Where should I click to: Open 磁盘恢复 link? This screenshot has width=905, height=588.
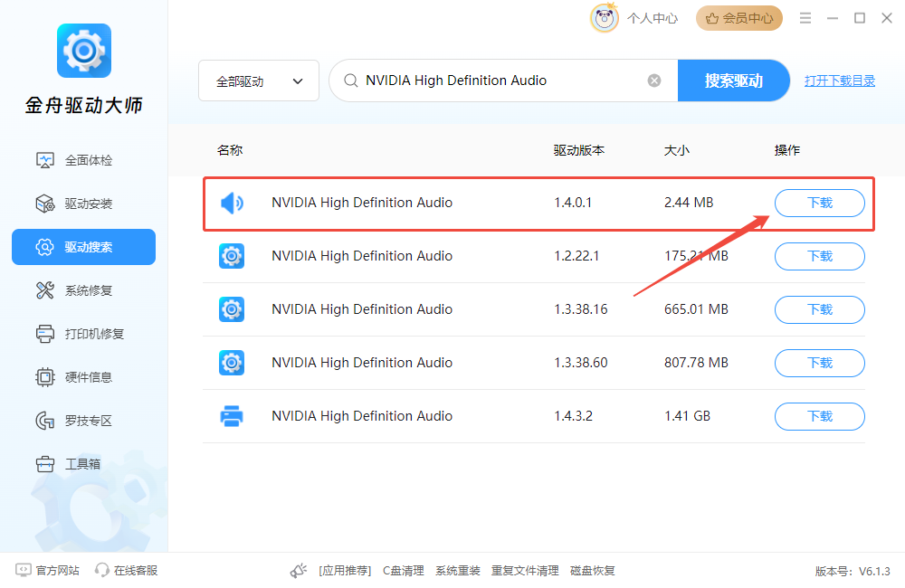tap(592, 571)
